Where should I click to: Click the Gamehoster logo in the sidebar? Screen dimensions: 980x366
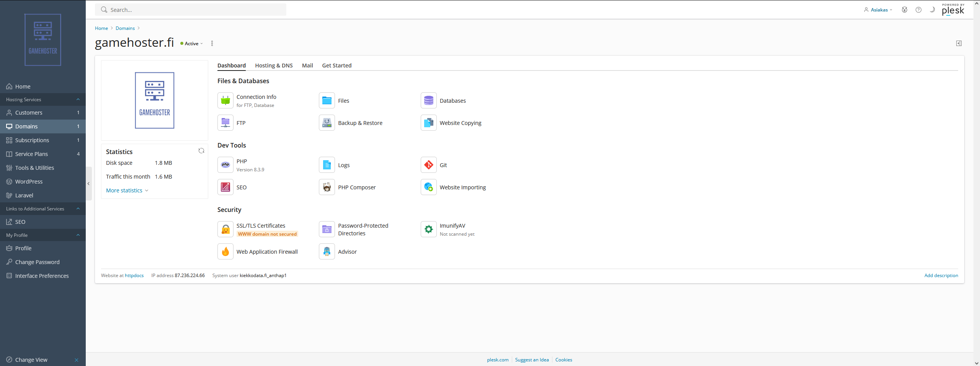(43, 40)
